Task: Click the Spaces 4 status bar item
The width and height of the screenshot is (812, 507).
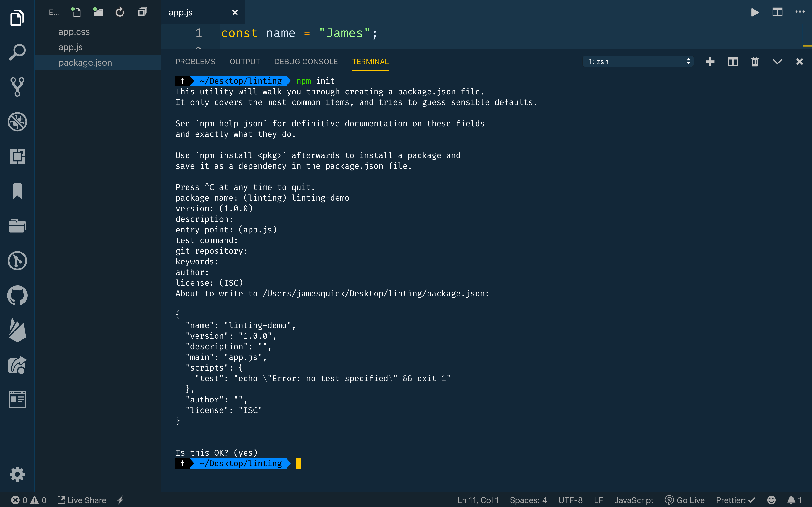Action: point(528,500)
